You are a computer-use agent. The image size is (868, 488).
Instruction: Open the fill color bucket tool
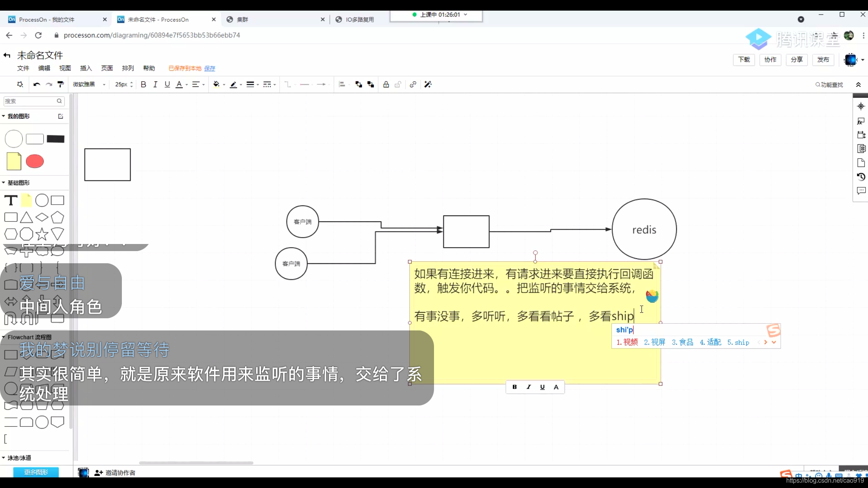coord(217,84)
